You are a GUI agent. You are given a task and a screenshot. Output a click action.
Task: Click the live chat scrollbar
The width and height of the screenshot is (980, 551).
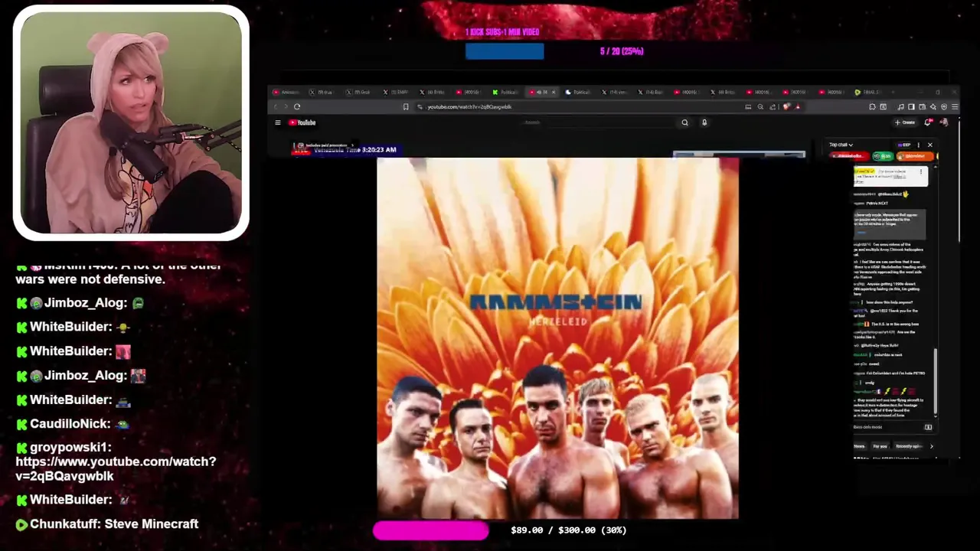click(935, 383)
